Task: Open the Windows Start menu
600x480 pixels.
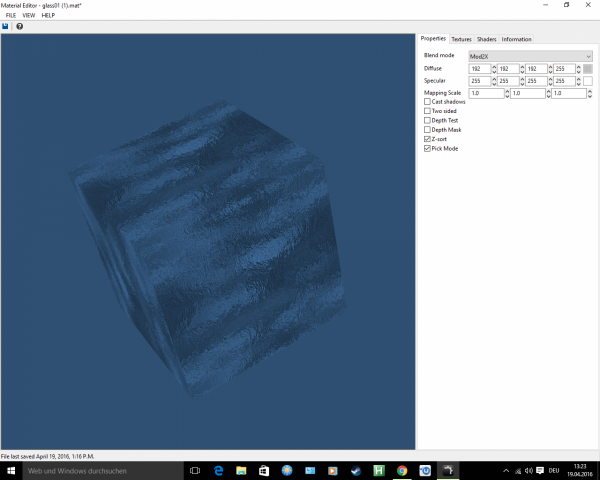Action: pos(11,471)
